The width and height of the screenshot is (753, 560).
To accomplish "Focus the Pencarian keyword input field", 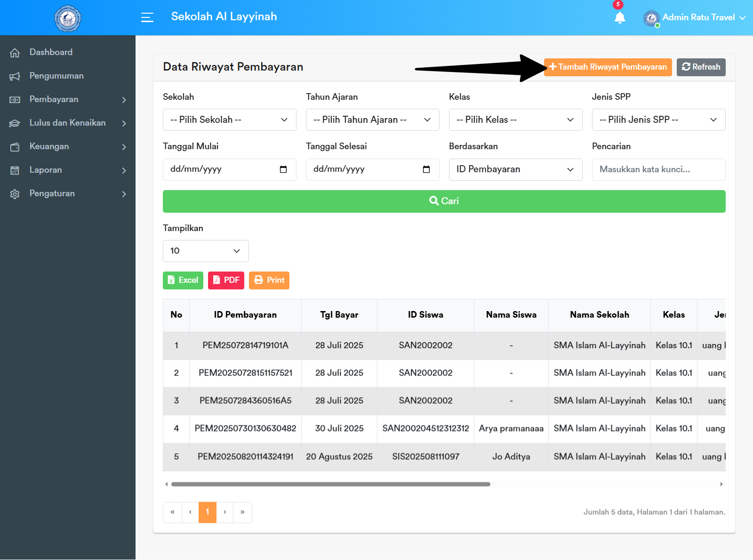I will click(658, 169).
